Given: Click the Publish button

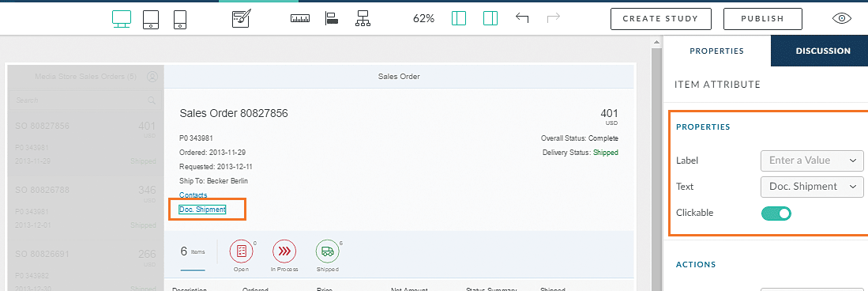Looking at the screenshot, I should [x=762, y=19].
